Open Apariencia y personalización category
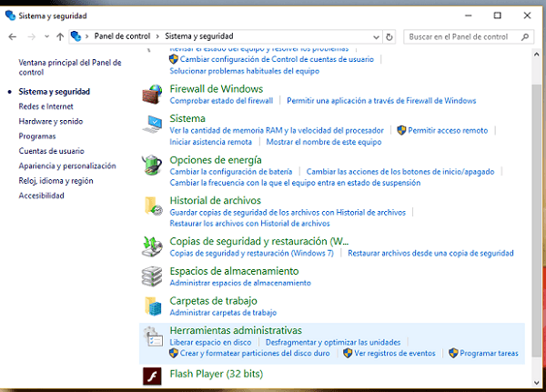The image size is (546, 392). [x=67, y=166]
